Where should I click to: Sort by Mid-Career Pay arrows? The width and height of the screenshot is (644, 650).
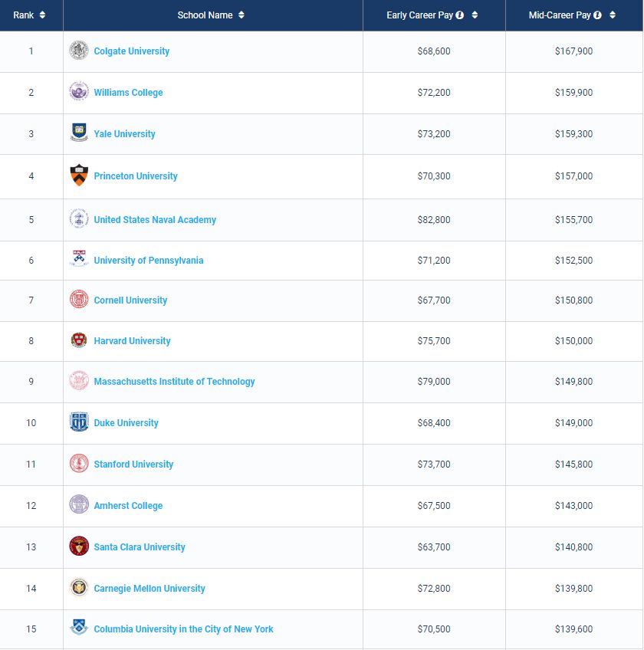click(613, 15)
